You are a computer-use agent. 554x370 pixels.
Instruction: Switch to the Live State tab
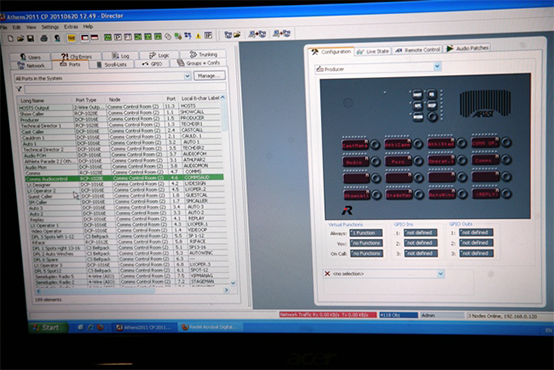(373, 51)
